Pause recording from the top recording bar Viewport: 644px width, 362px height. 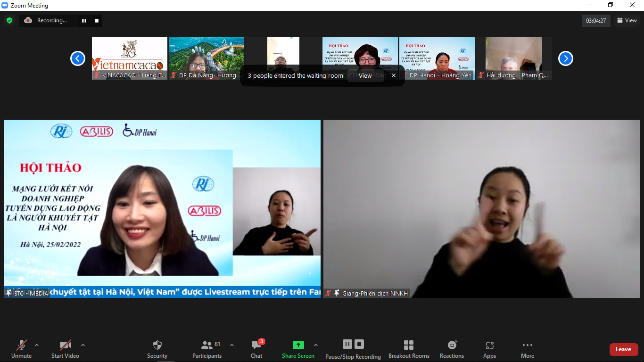pos(84,21)
